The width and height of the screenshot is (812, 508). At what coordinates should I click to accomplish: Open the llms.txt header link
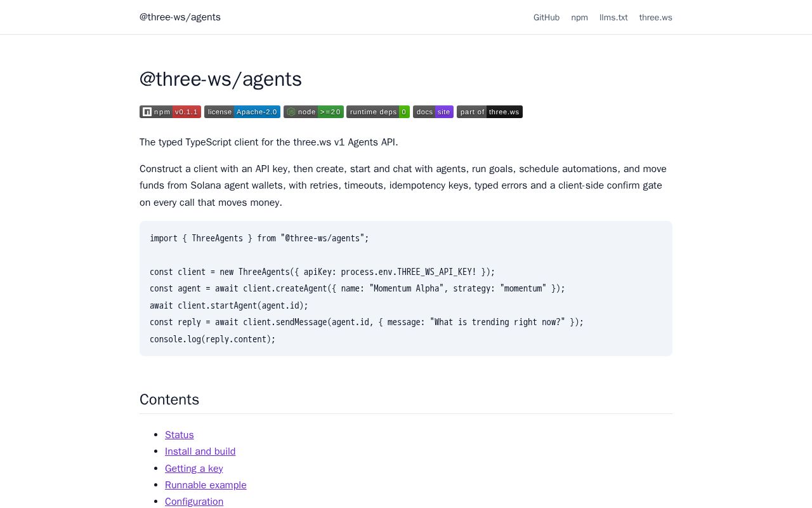[x=613, y=17]
